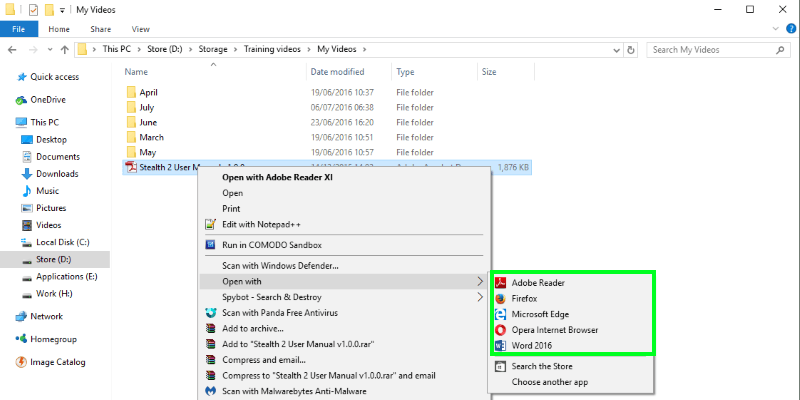Click the breadcrumb arrow after Training videos
Image resolution: width=800 pixels, height=400 pixels.
pyautogui.click(x=311, y=50)
